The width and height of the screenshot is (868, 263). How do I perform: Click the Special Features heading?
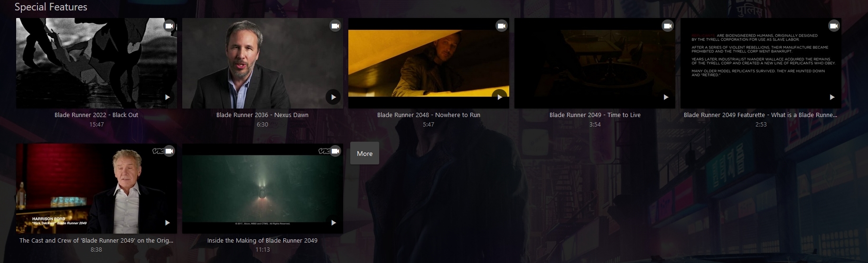(51, 7)
